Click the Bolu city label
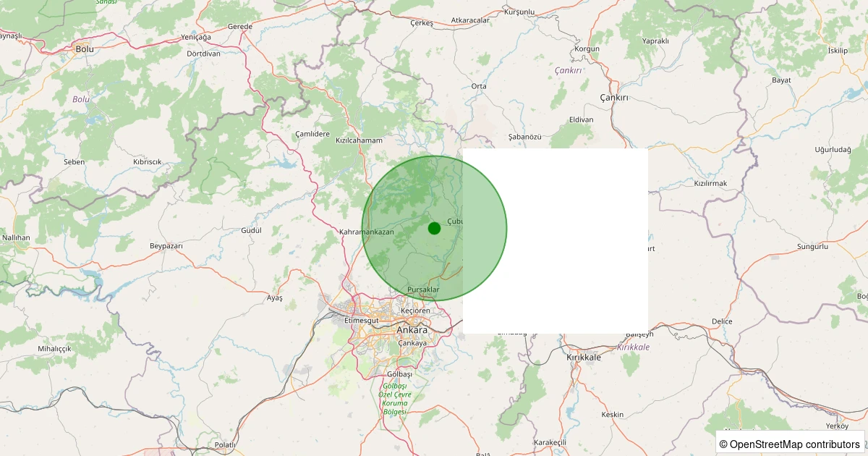This screenshot has height=456, width=868. [x=85, y=49]
